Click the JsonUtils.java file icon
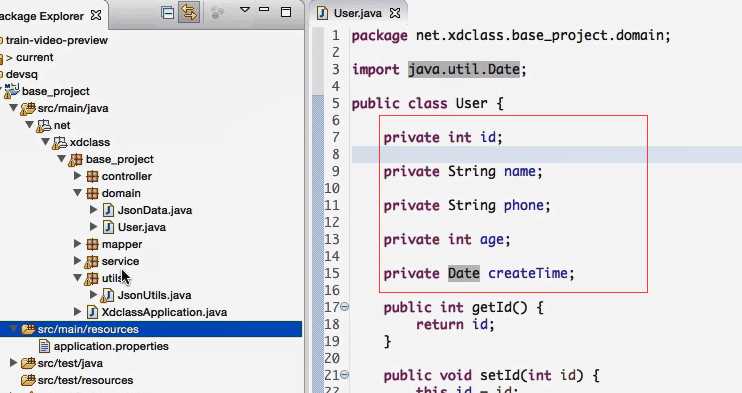Image resolution: width=742 pixels, height=393 pixels. pos(107,296)
